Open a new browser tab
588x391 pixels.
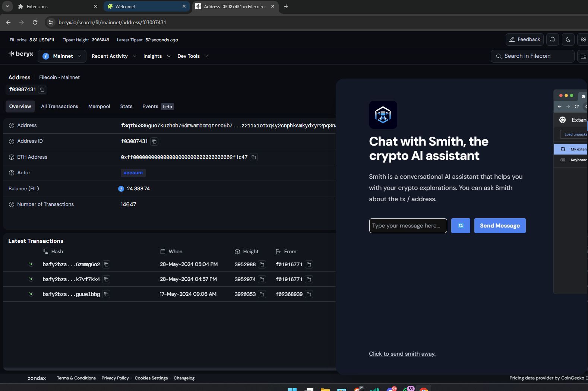[286, 7]
